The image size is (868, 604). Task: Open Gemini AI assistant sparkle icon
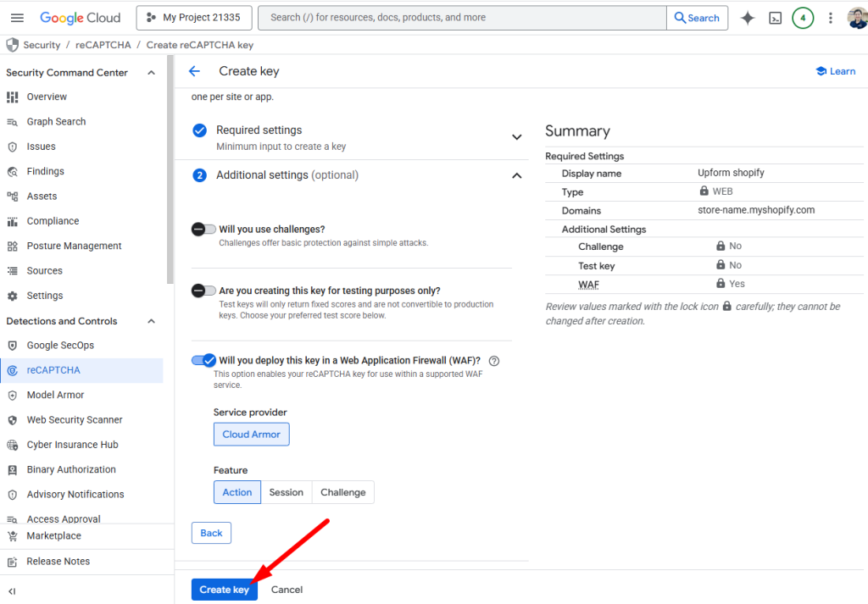click(x=748, y=18)
